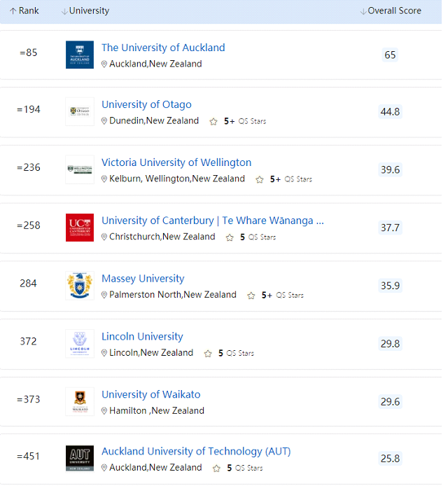The width and height of the screenshot is (448, 486).
Task: Sort by Overall Score column header
Action: click(391, 11)
